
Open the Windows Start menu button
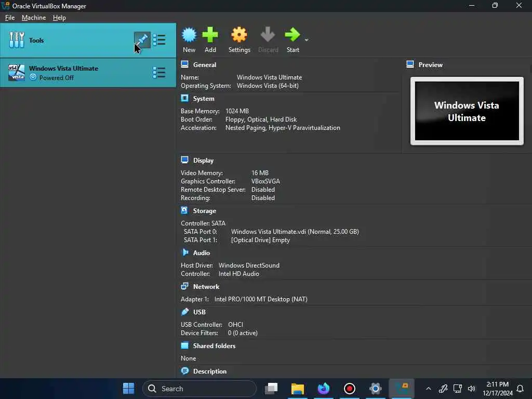click(x=129, y=389)
